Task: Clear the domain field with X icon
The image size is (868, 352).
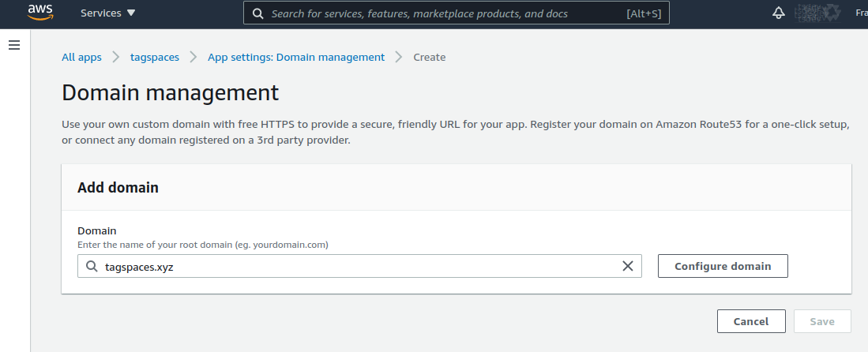Action: [x=628, y=266]
